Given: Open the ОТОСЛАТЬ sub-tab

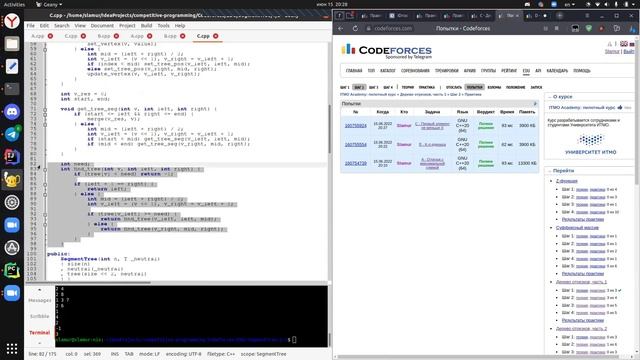Looking at the screenshot, I should click(x=454, y=87).
